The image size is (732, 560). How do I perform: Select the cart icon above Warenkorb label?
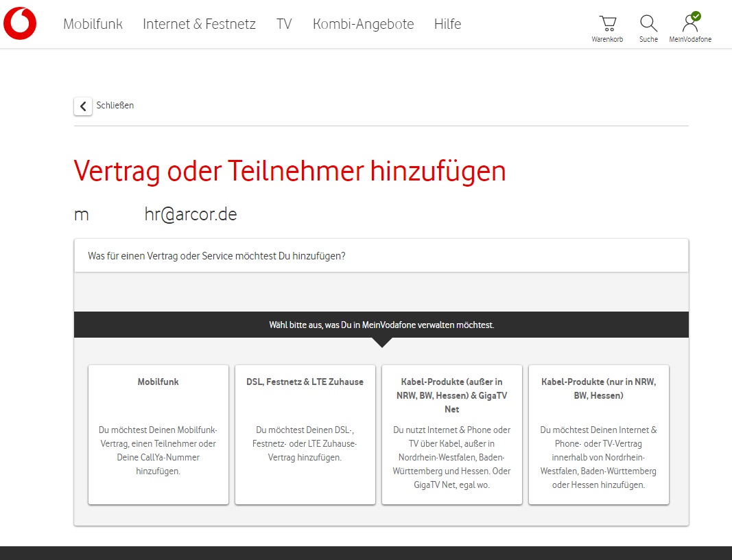point(607,21)
